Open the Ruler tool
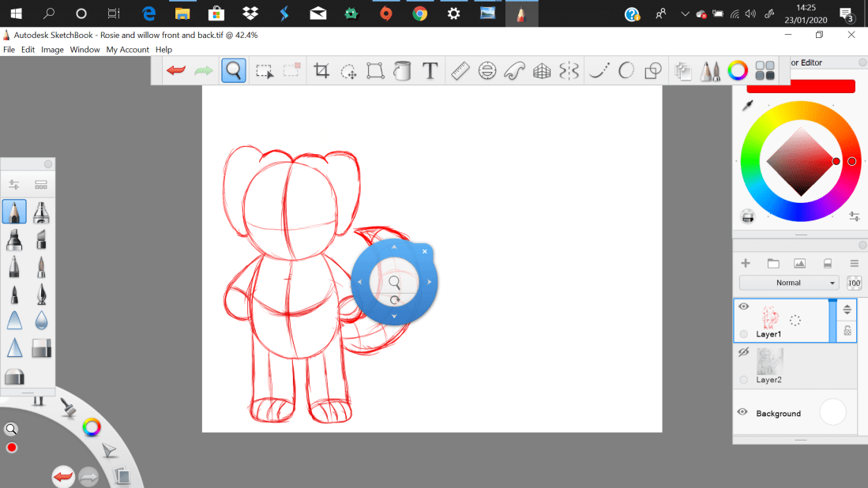868x488 pixels. click(x=460, y=71)
